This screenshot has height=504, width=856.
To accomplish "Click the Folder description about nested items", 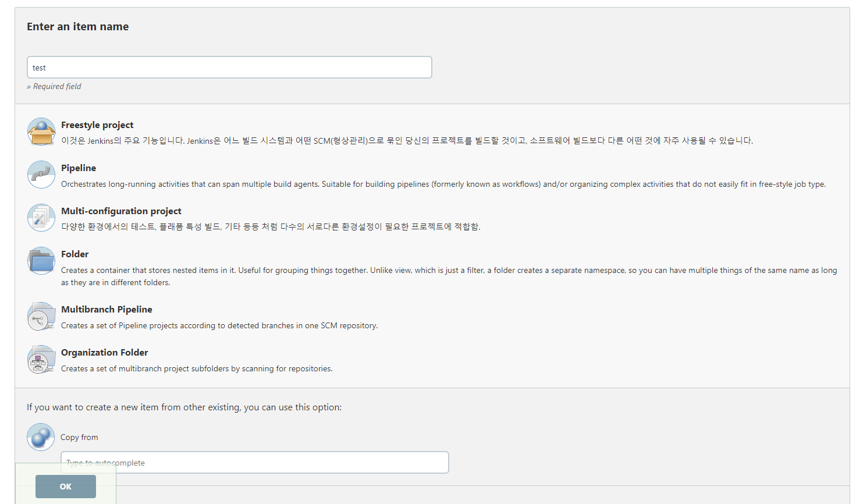I will pos(449,276).
